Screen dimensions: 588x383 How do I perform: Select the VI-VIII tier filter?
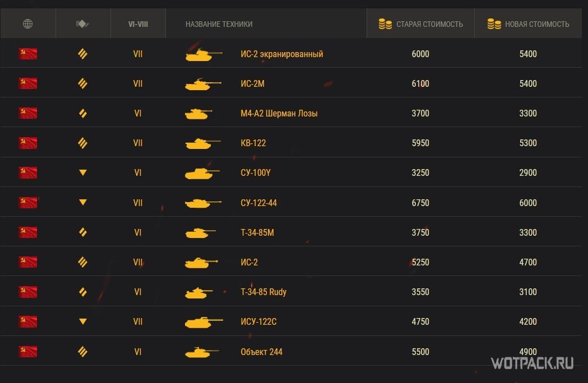[138, 24]
